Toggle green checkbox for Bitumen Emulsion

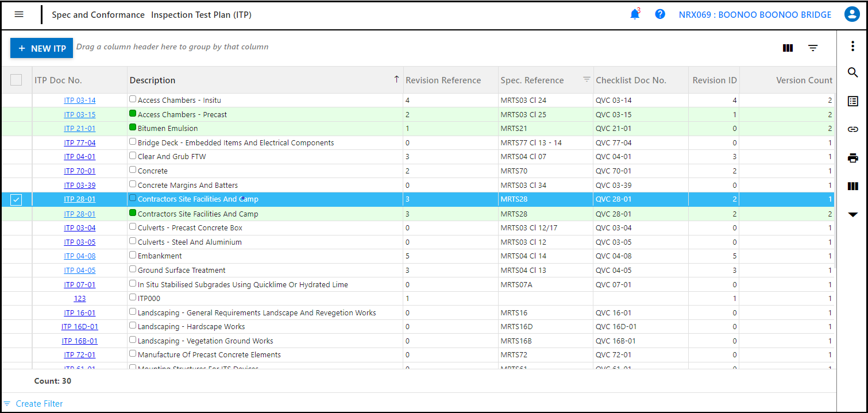tap(133, 127)
